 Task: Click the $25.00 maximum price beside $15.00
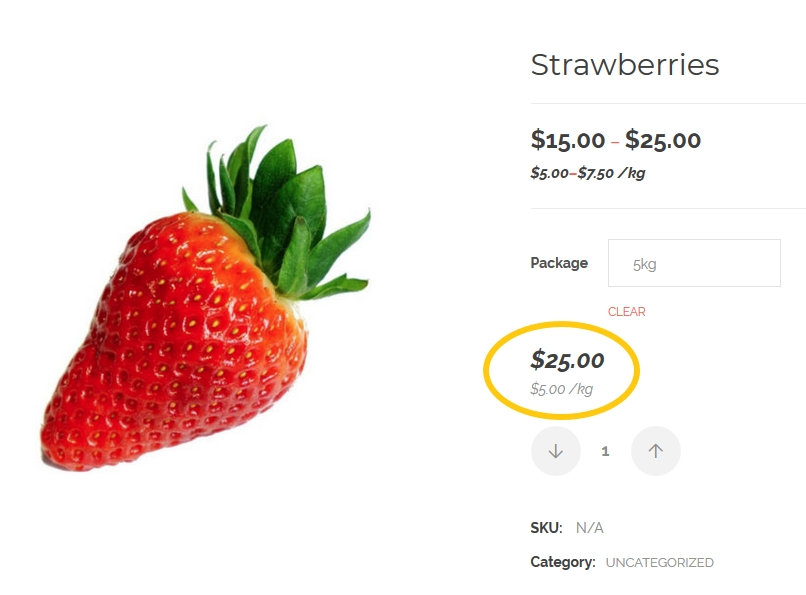pos(663,140)
